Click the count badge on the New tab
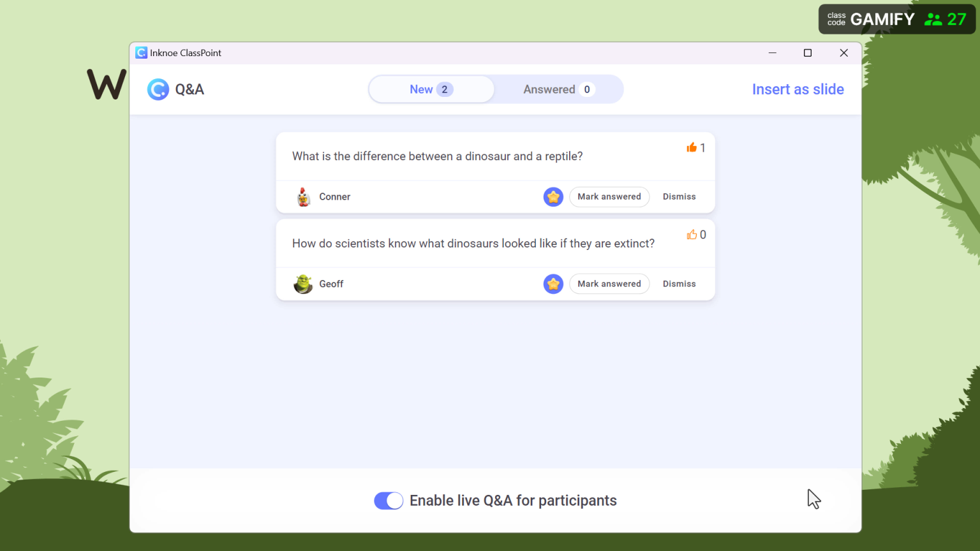Viewport: 980px width, 551px height. pos(444,89)
